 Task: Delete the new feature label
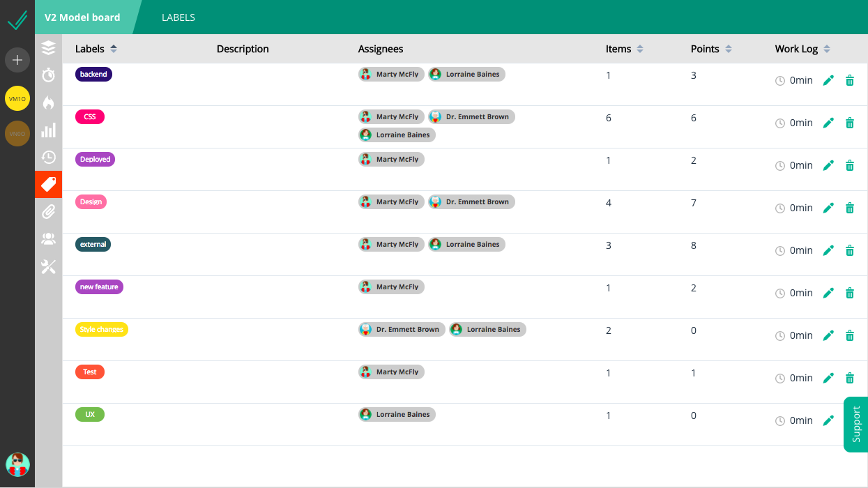click(850, 293)
